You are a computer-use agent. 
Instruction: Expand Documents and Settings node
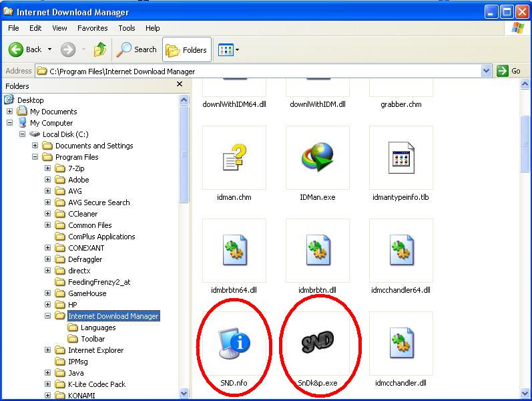[x=35, y=146]
